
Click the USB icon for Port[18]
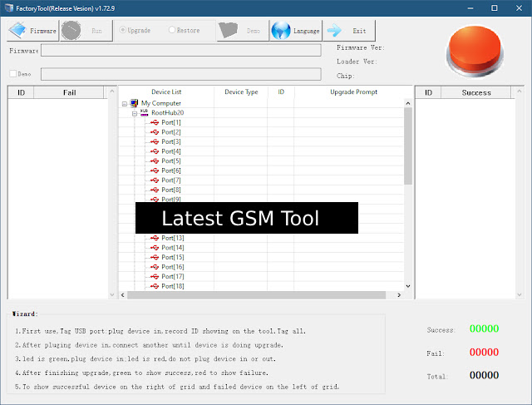[x=155, y=286]
